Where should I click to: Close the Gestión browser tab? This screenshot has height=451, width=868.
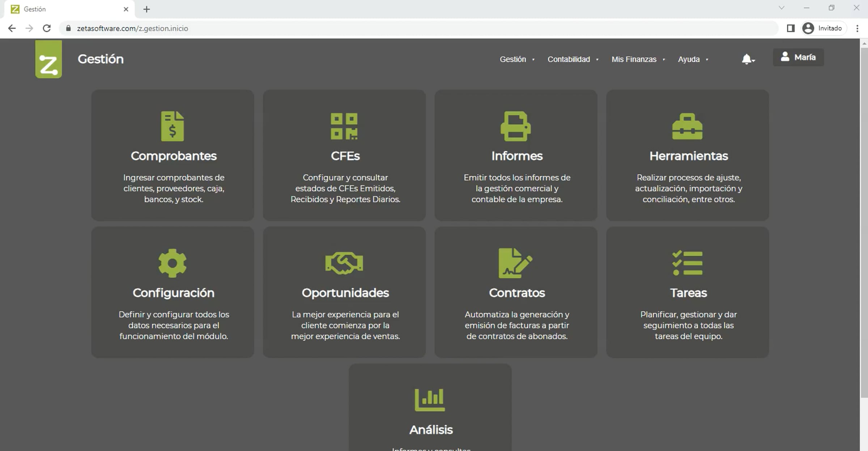click(126, 9)
